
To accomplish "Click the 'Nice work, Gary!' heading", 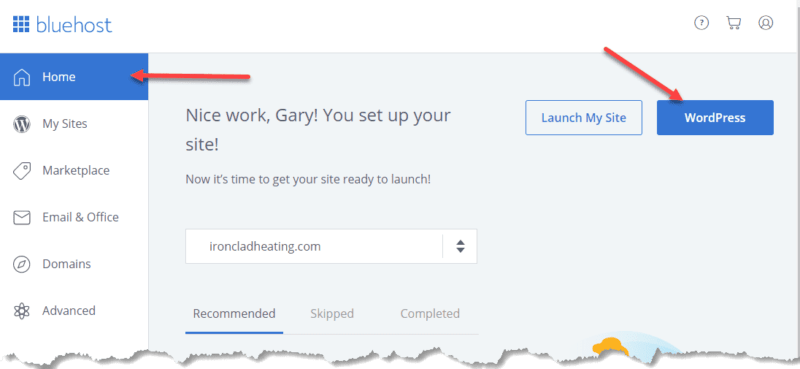I will coord(318,130).
